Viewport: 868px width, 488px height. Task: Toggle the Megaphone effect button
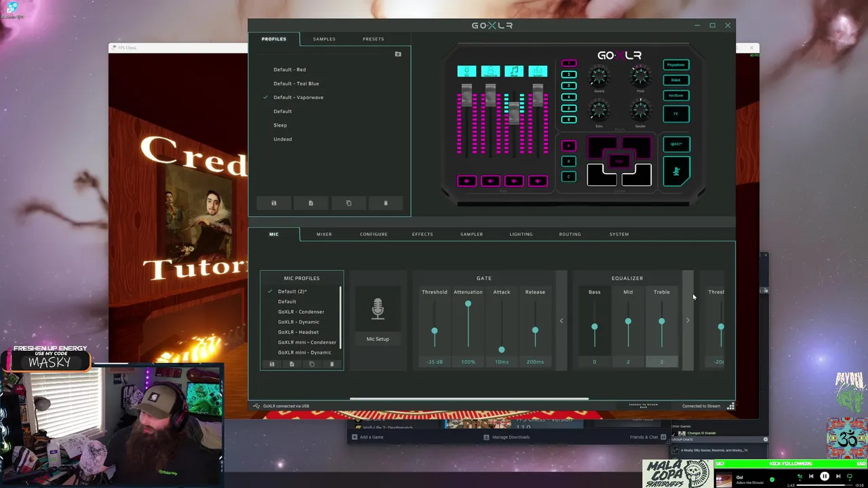(x=676, y=65)
